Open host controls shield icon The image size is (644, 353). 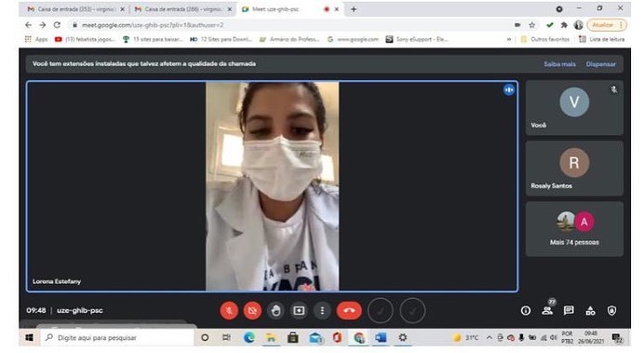tap(612, 311)
